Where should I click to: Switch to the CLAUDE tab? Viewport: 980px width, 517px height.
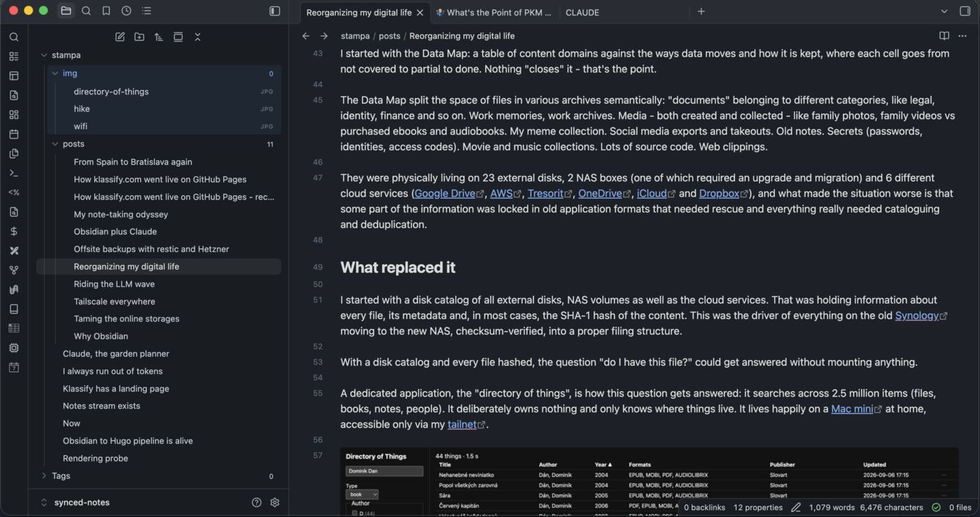point(582,12)
